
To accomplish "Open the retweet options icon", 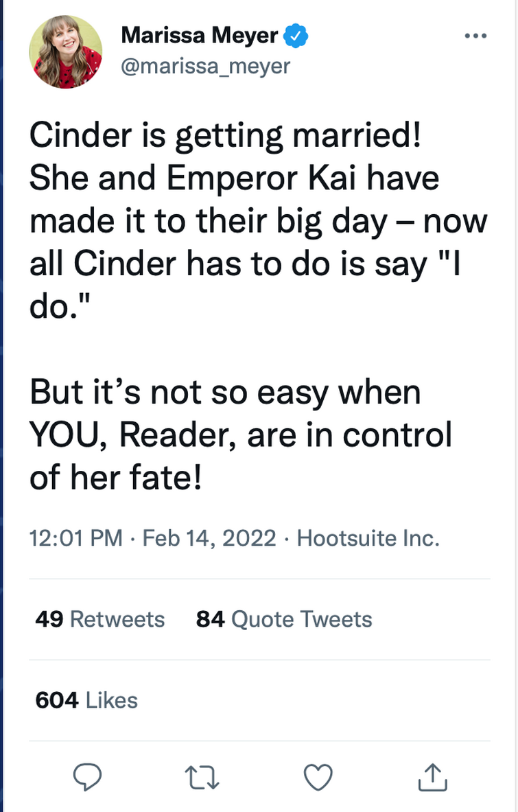I will click(202, 776).
